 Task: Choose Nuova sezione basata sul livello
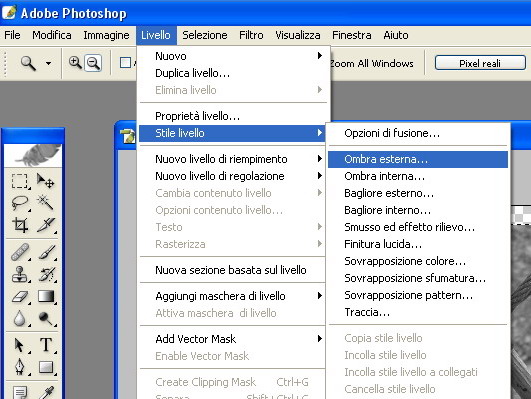click(x=233, y=270)
